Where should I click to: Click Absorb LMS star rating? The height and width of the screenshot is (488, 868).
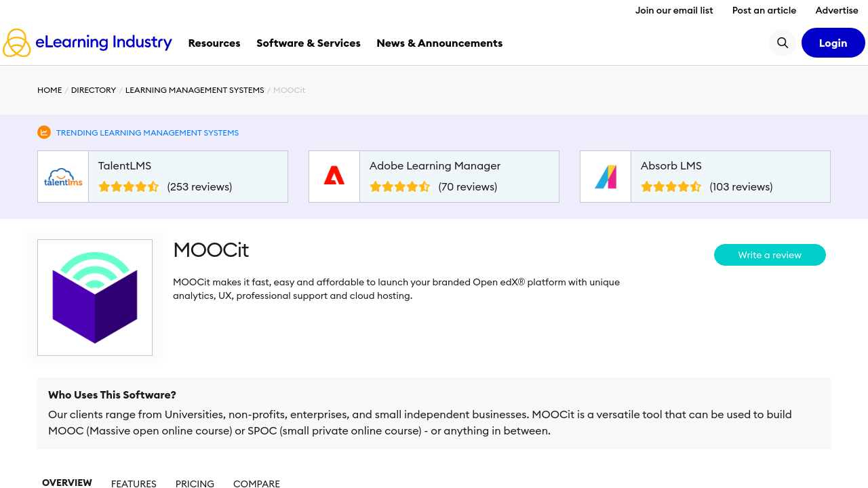tap(671, 187)
